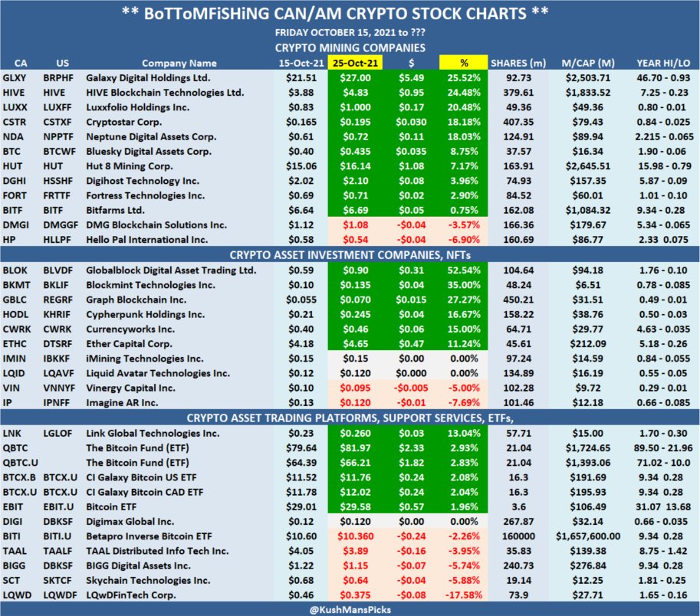Click -3.57% loss for DMG Blockchain

pyautogui.click(x=464, y=225)
